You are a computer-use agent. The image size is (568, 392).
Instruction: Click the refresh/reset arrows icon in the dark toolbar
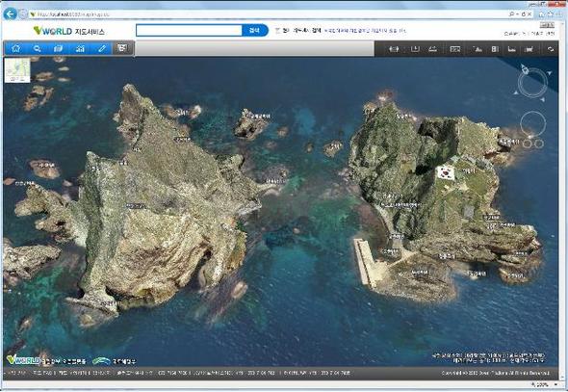point(551,49)
